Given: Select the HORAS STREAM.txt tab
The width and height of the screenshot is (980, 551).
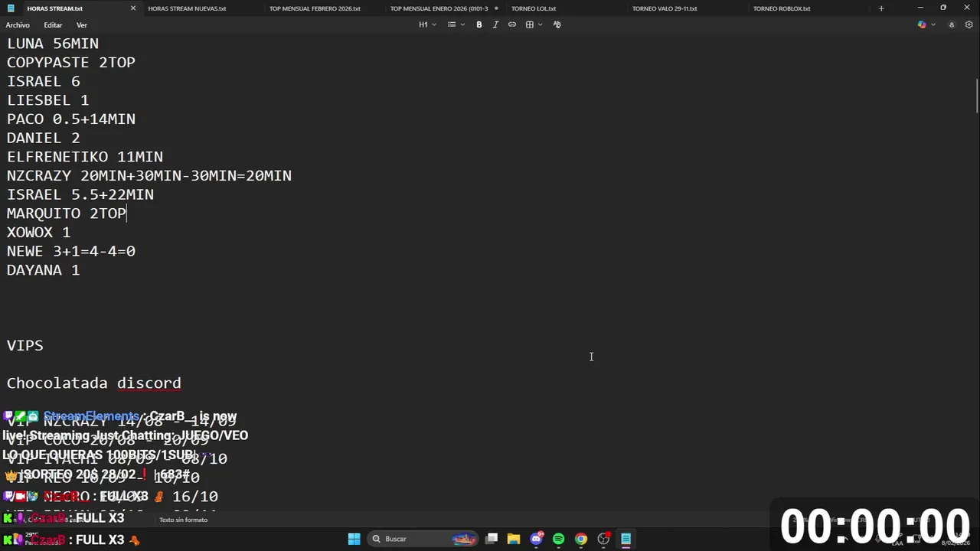Looking at the screenshot, I should (54, 8).
